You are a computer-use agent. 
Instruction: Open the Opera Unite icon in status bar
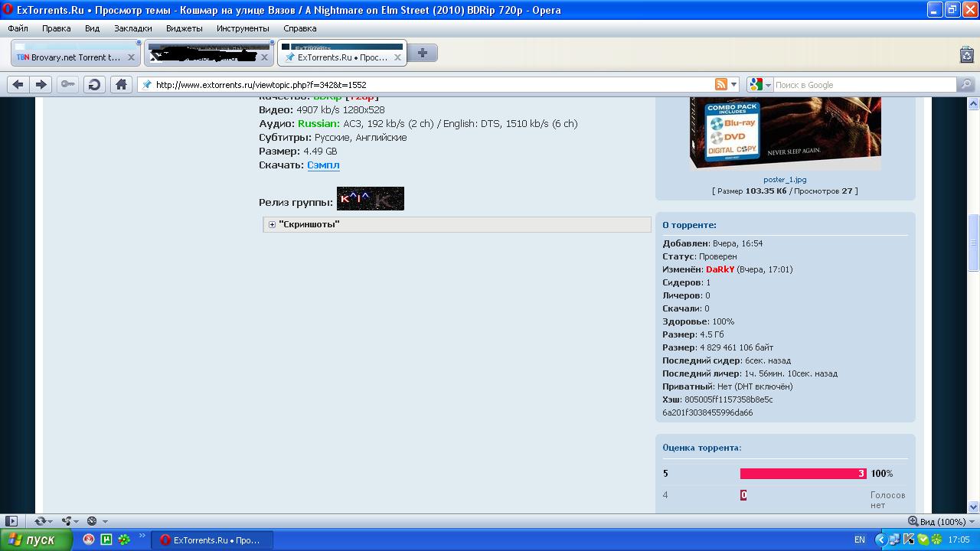point(67,521)
